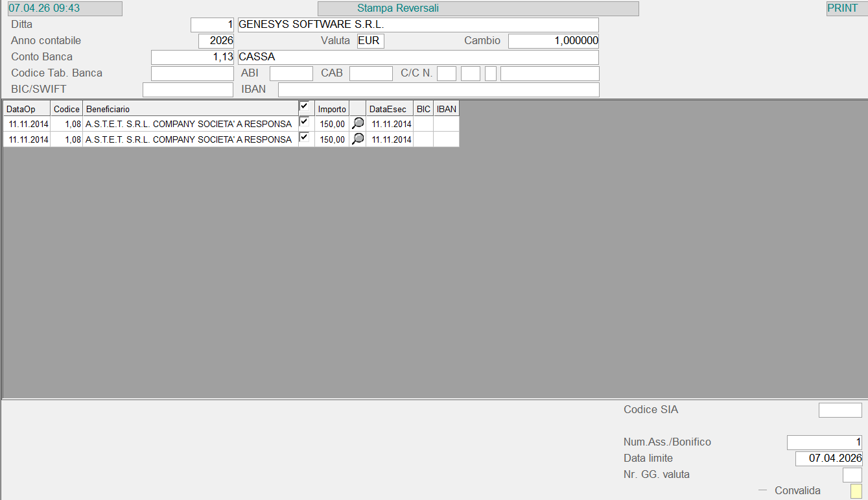Click the Codice SIA input field
Viewport: 868px width, 500px height.
click(x=840, y=410)
